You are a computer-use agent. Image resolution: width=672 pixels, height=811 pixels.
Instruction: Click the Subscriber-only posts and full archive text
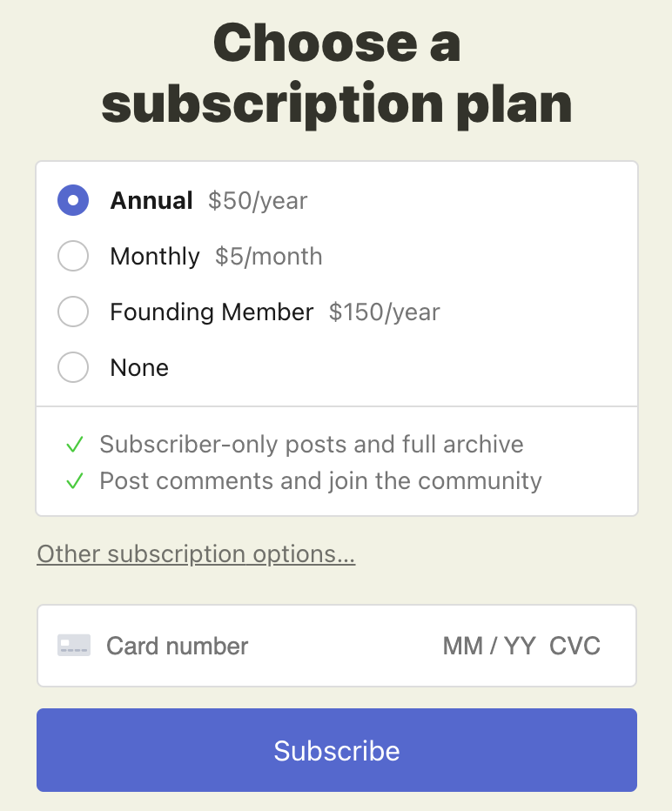point(312,445)
